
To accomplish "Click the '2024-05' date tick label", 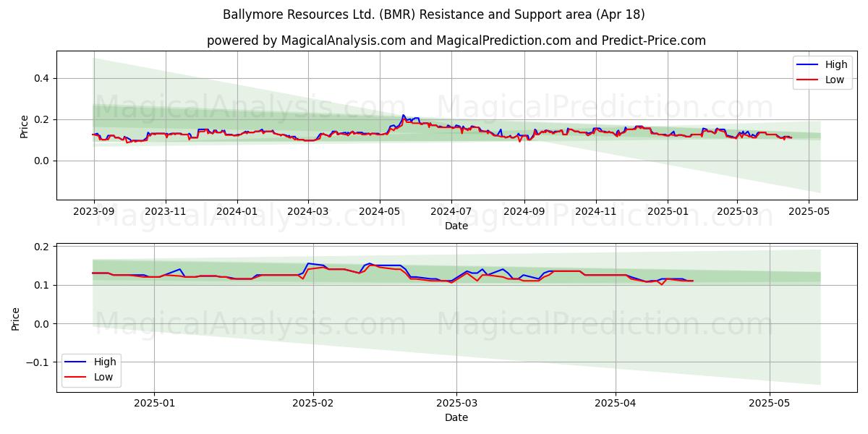I will point(380,211).
